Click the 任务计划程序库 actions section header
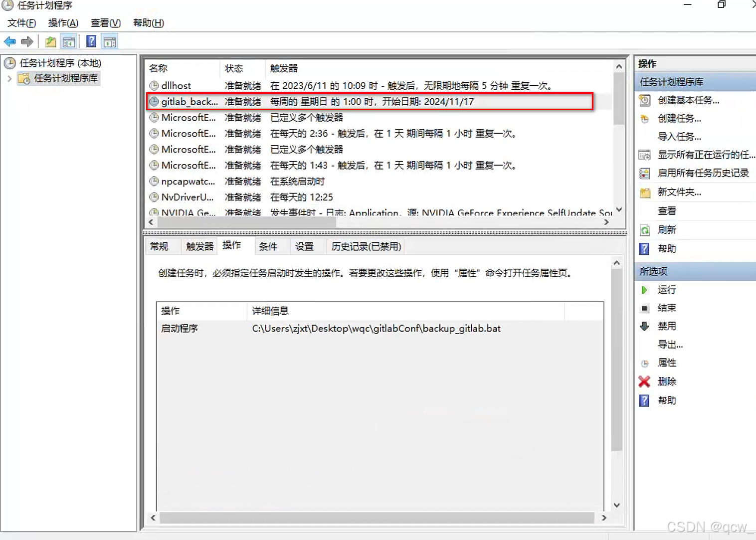 (x=696, y=82)
